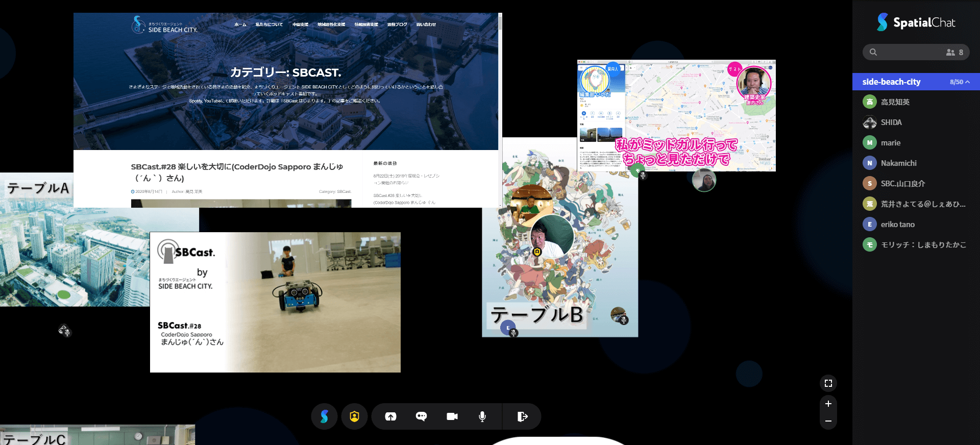Click the SpatialChat logo in sidebar
The image size is (980, 445).
(916, 22)
